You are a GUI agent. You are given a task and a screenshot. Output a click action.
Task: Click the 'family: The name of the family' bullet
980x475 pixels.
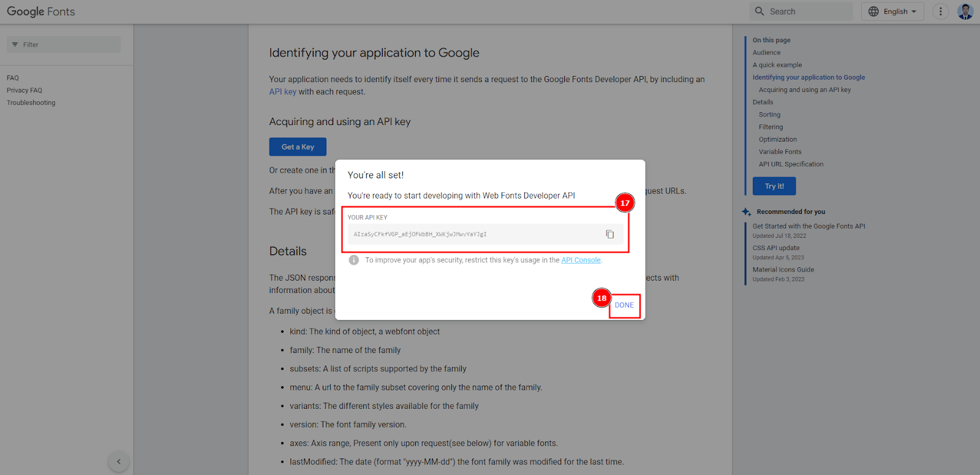[345, 350]
